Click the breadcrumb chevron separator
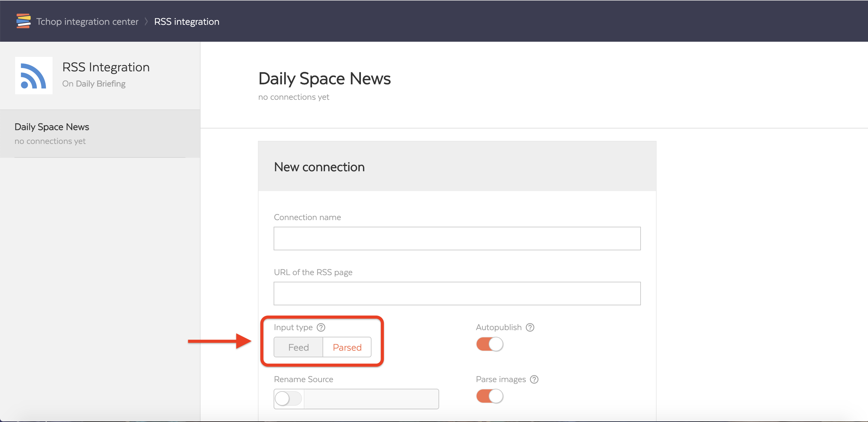The image size is (868, 422). (x=146, y=21)
